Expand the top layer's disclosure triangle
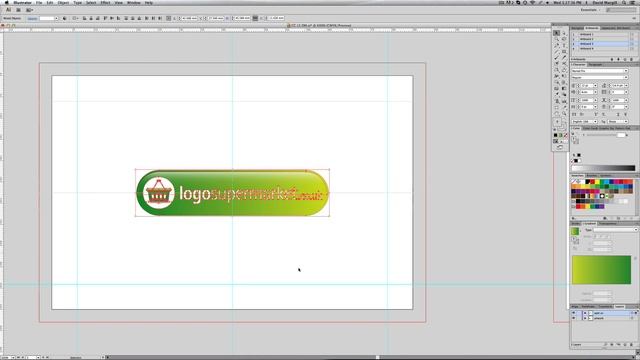Viewport: 640px width, 360px height. coord(585,313)
